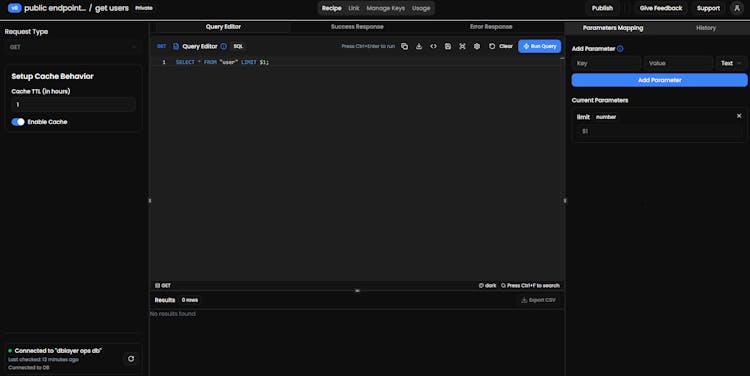Click the SQL language badge
This screenshot has width=750, height=376.
click(x=238, y=46)
